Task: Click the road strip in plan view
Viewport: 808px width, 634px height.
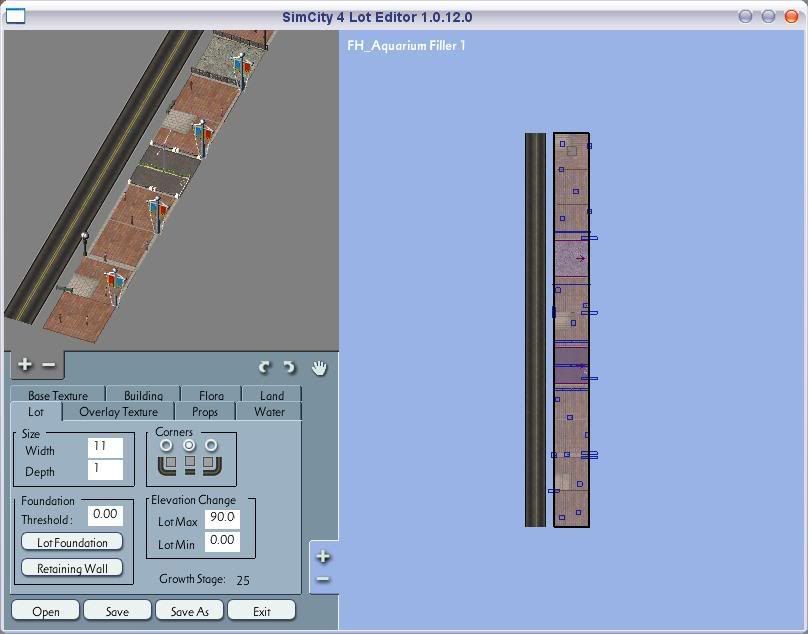Action: pos(535,330)
